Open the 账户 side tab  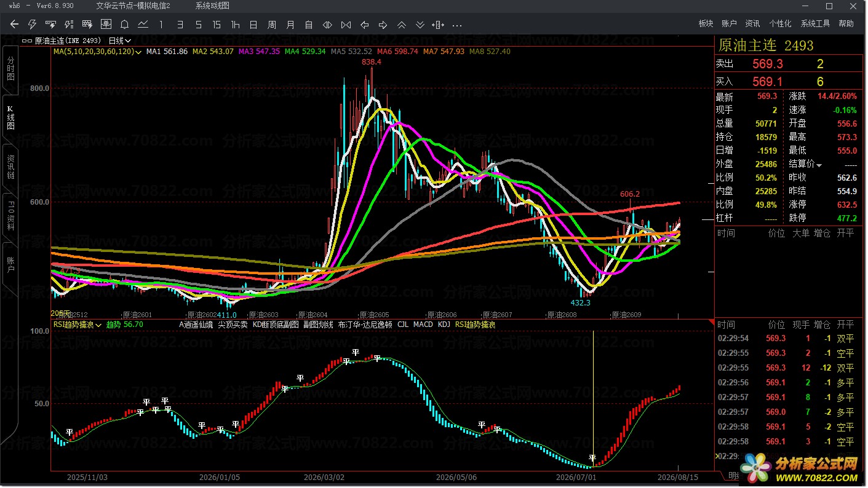click(x=10, y=266)
